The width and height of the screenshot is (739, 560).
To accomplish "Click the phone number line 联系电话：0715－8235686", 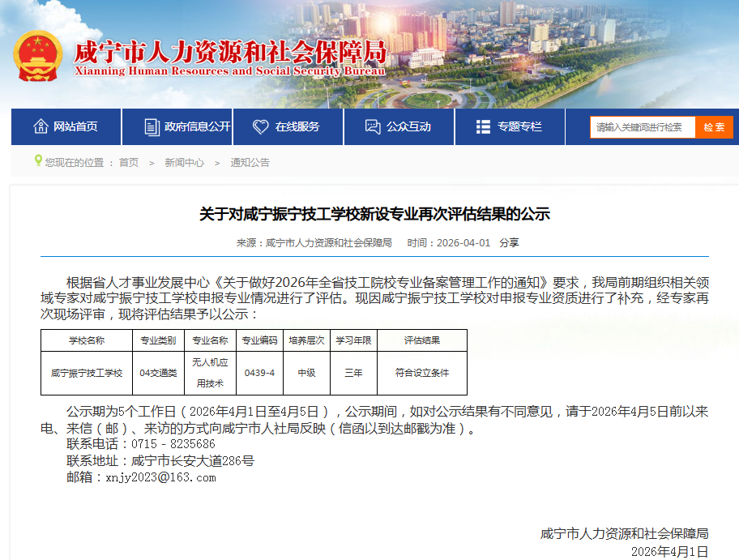I will (x=141, y=444).
